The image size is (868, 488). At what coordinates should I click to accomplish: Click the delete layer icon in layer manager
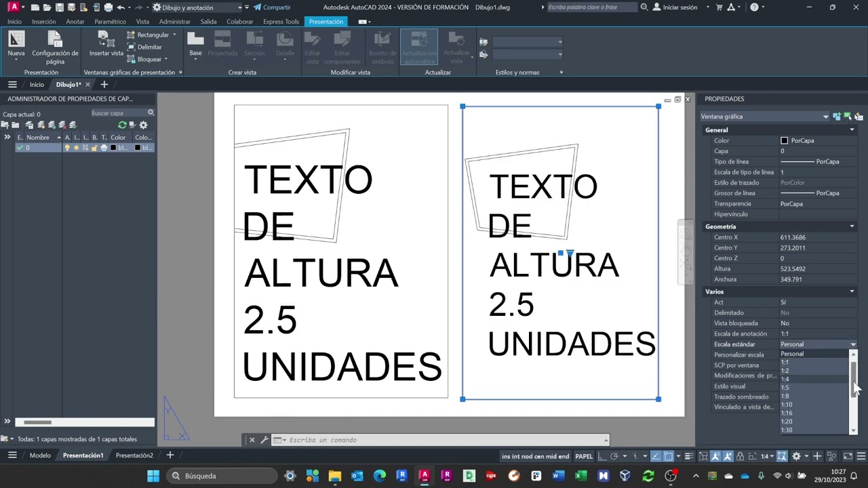click(x=62, y=125)
